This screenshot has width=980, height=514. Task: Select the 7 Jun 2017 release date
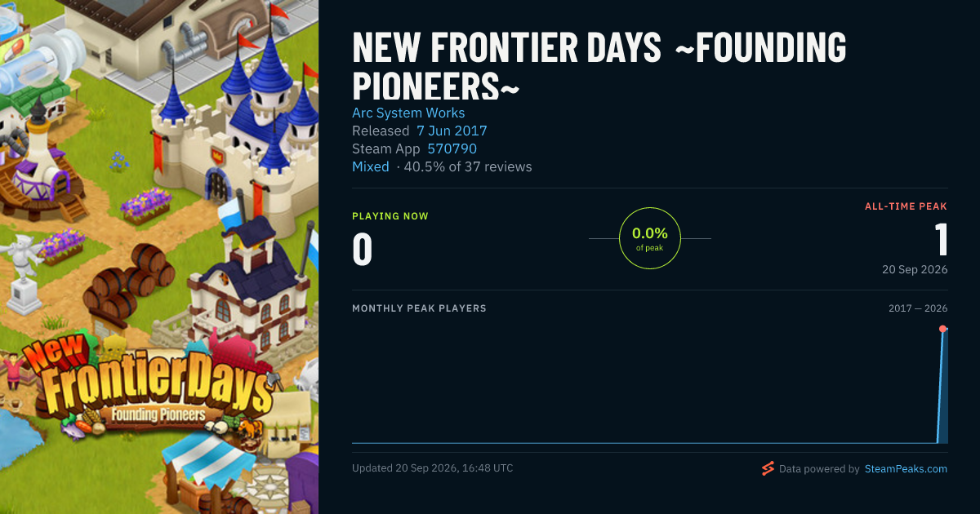click(x=452, y=131)
